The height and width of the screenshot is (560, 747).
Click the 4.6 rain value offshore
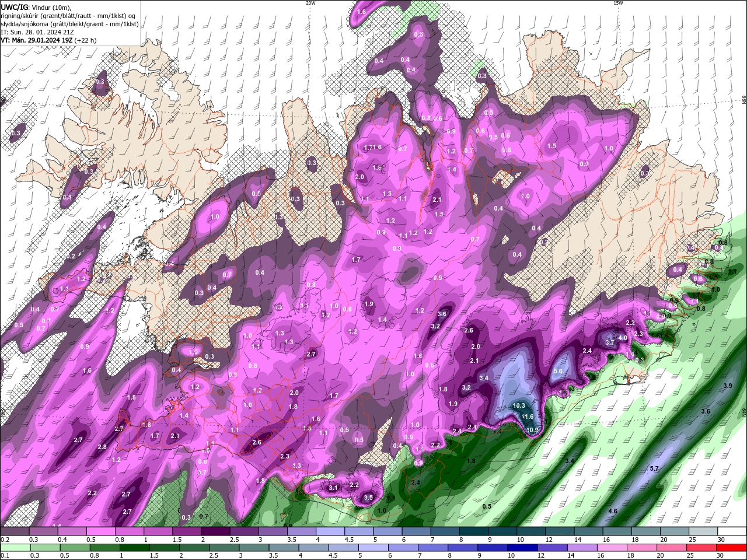613,511
